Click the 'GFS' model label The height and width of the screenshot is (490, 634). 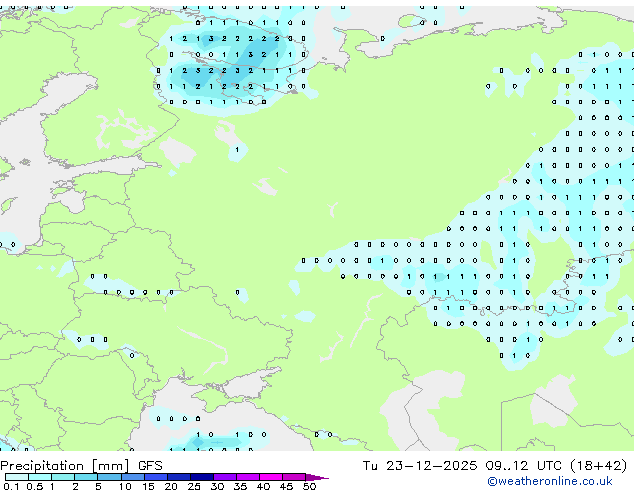pyautogui.click(x=150, y=466)
